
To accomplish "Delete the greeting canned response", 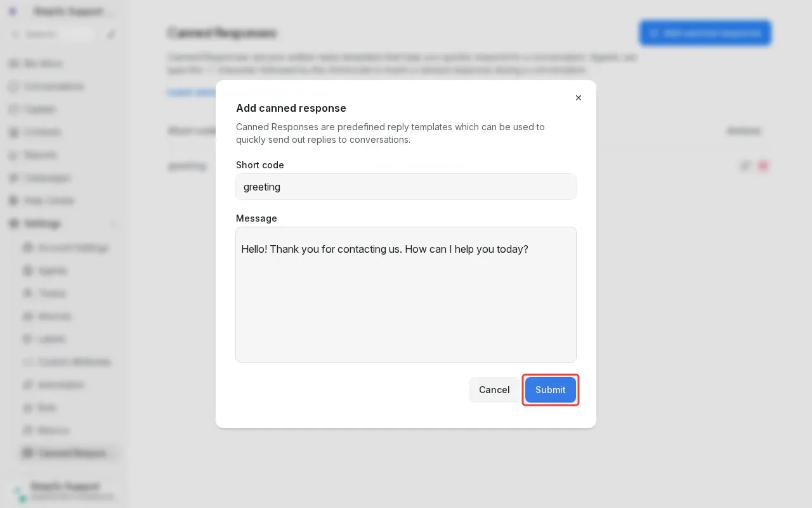I will [763, 166].
